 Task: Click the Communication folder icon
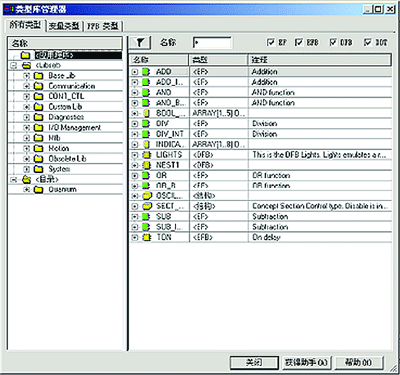point(39,86)
